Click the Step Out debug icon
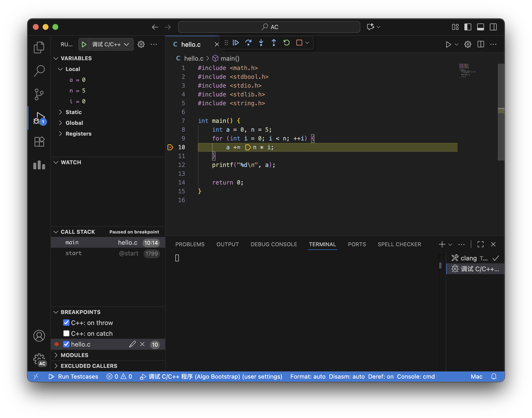 point(274,43)
